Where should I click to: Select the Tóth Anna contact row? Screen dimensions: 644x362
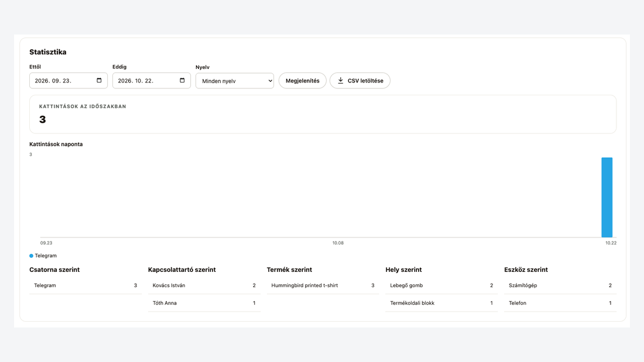coord(204,303)
